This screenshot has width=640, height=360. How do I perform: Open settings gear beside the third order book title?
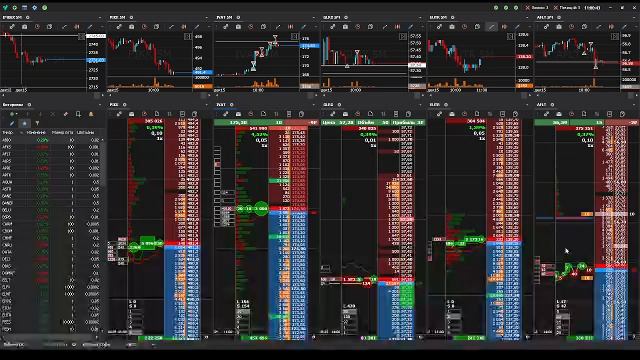pos(232,105)
